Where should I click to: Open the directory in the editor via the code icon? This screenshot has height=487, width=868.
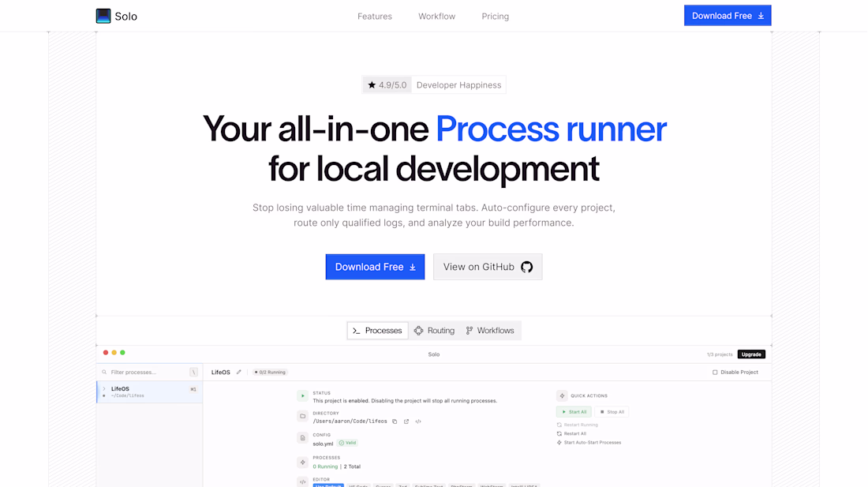point(418,421)
